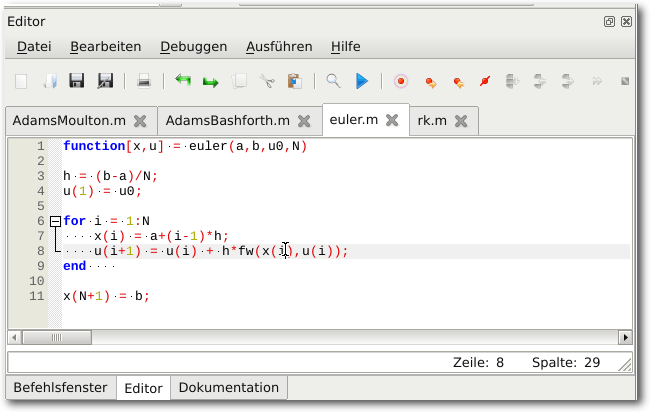Click 'h = (b-a)/N;' code line

tap(110, 176)
